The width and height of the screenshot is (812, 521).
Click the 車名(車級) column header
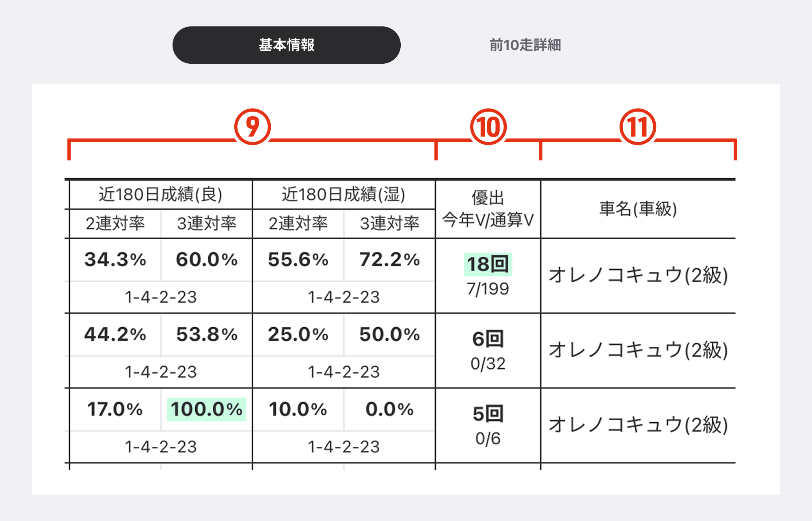pos(638,209)
